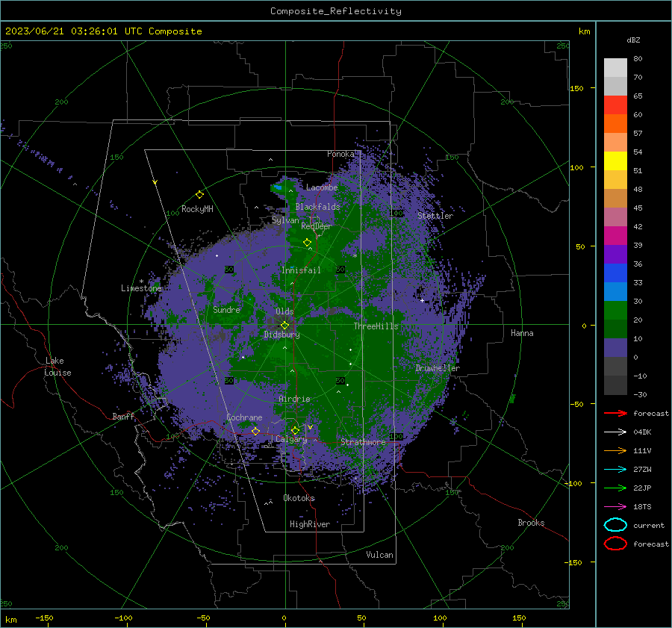Select the white 04DK arrow symbol
This screenshot has width=672, height=628.
[x=615, y=432]
